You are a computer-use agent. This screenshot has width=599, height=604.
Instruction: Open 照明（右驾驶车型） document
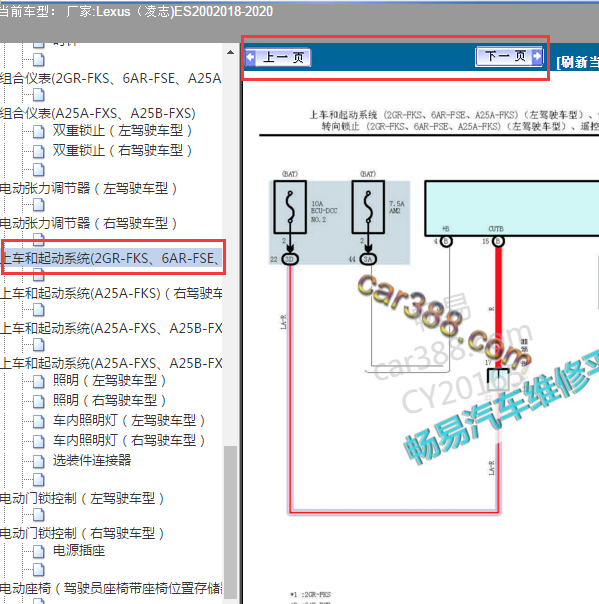(109, 400)
